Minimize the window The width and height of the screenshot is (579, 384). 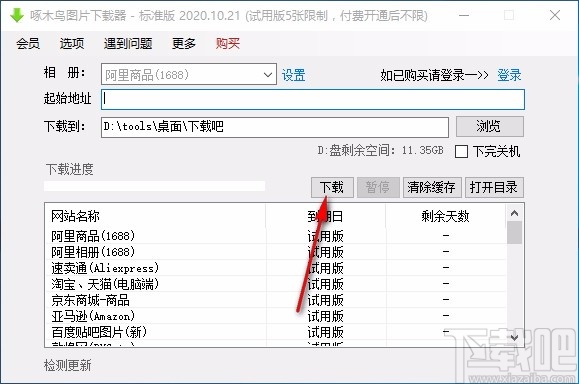(x=464, y=16)
